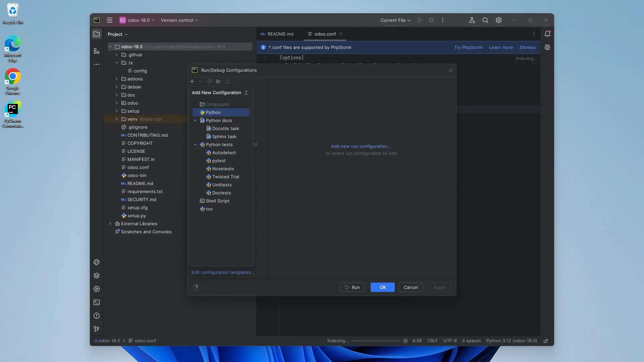The height and width of the screenshot is (362, 644).
Task: Expand External Libraries node
Action: coord(110,224)
